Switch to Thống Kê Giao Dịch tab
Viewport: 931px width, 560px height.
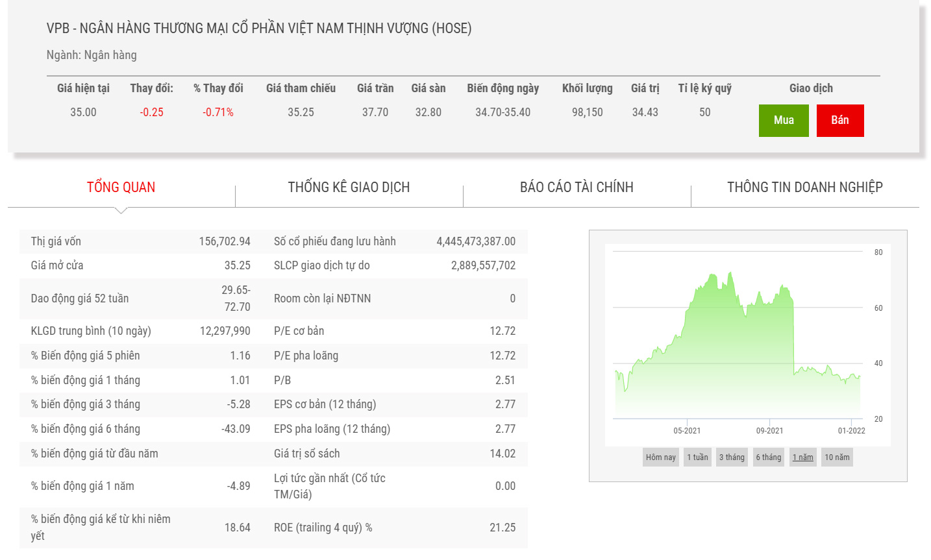[349, 188]
